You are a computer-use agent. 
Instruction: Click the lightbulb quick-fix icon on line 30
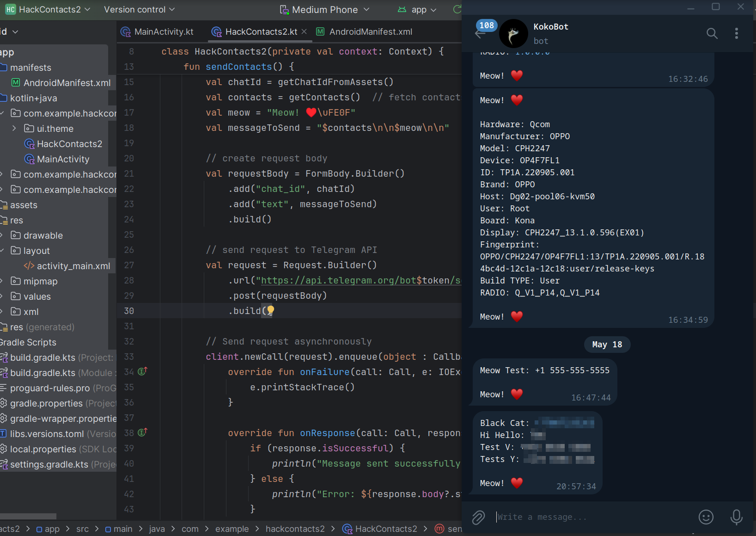[x=270, y=310]
